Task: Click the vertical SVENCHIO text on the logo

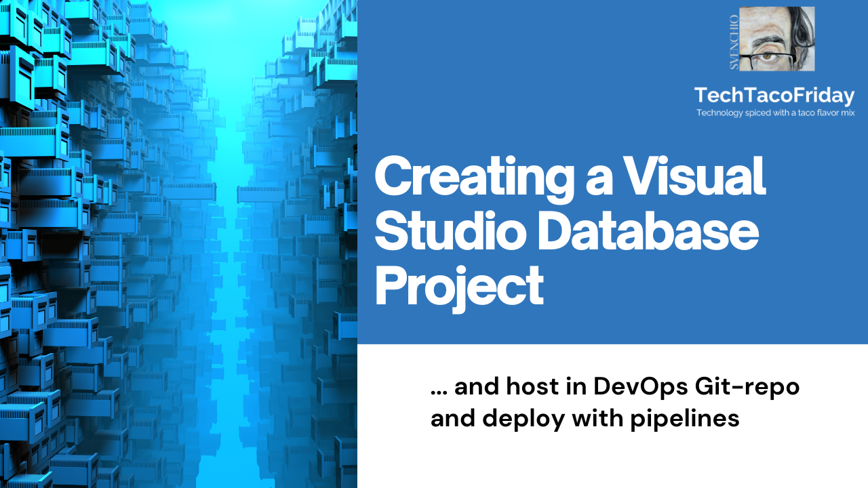Action: (x=733, y=42)
